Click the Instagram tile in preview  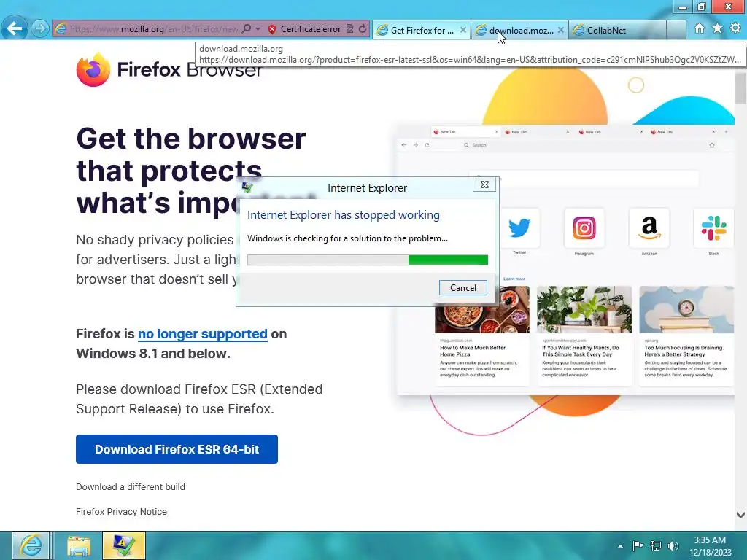(584, 227)
